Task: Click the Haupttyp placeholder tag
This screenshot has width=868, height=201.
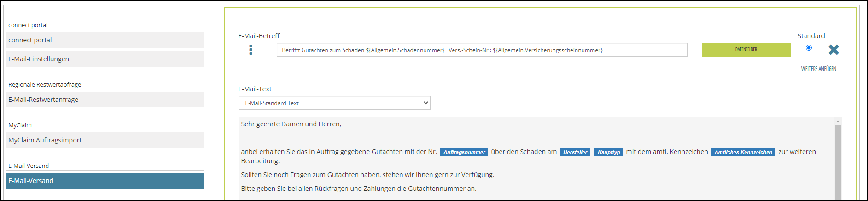Action: (608, 152)
